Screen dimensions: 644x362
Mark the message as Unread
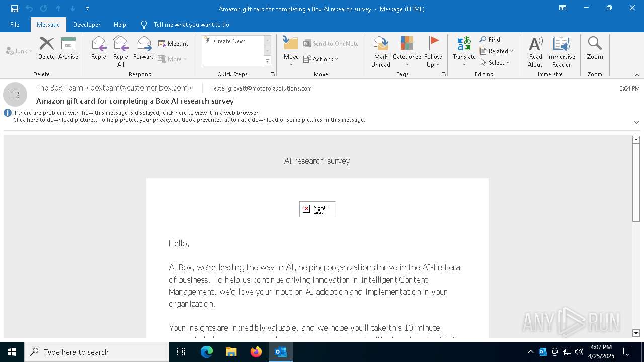tap(381, 52)
